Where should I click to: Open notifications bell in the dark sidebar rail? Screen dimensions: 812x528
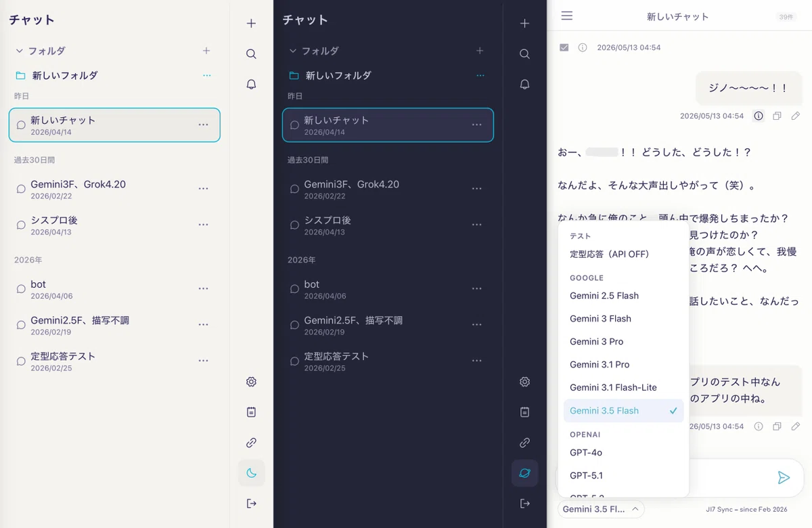(524, 84)
